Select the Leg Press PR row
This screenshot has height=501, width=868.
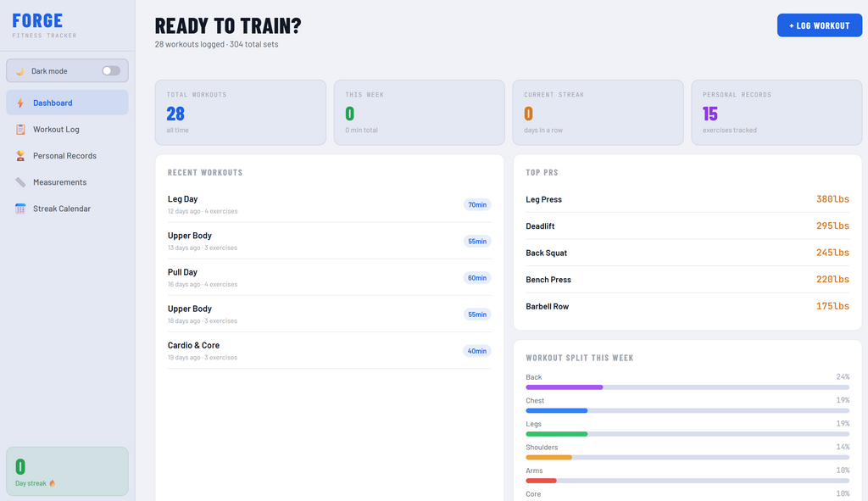tap(687, 199)
